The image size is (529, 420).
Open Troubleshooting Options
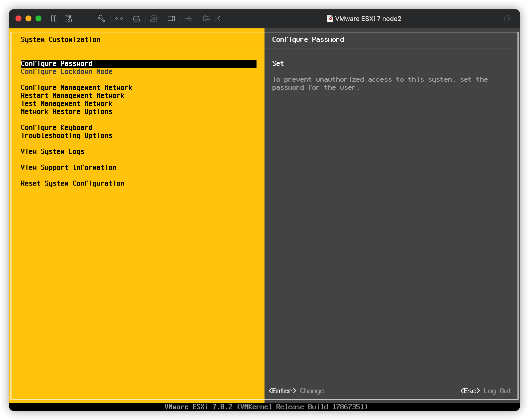(66, 135)
